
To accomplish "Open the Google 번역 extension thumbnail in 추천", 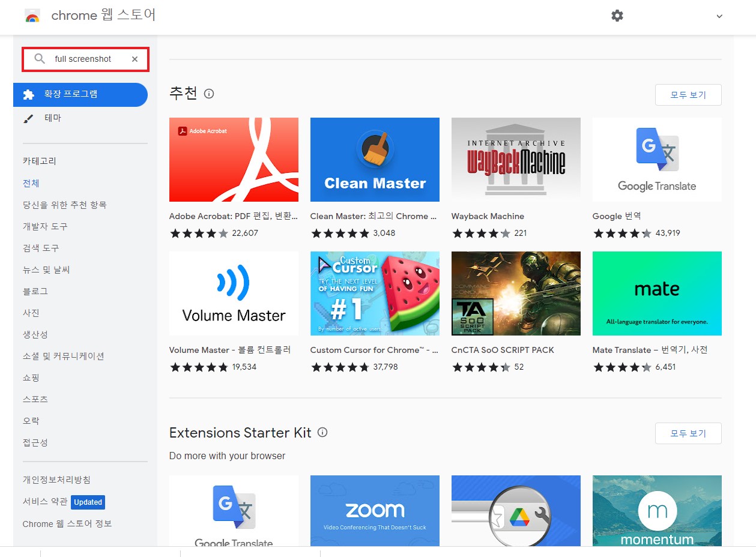I will click(x=657, y=160).
